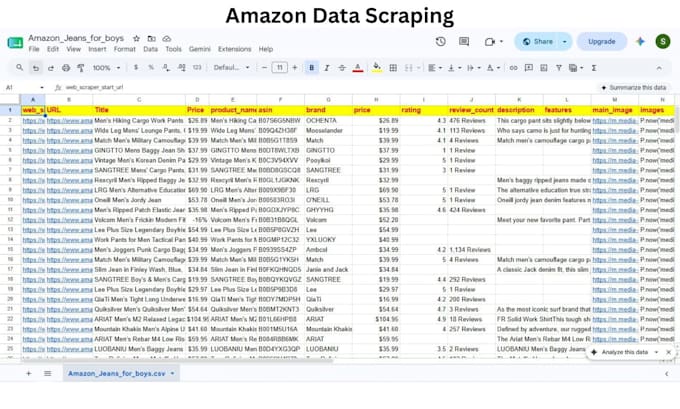Open horizontal align dropdown

[x=435, y=68]
